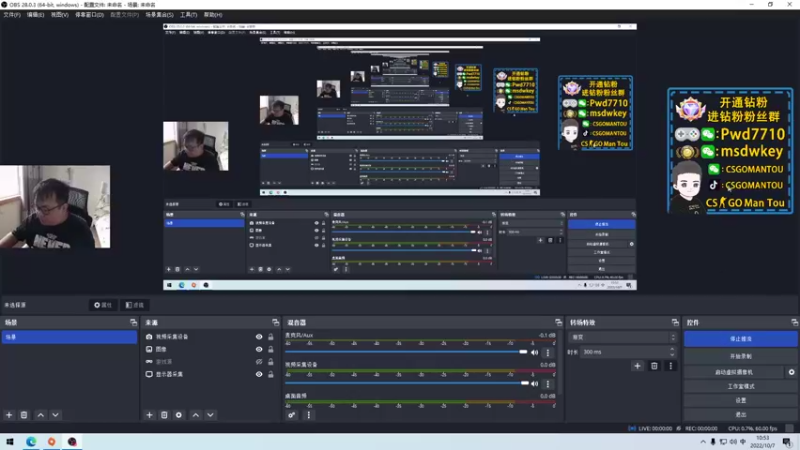Open the 视图(V) menu
Viewport: 800px width, 450px height.
point(60,15)
